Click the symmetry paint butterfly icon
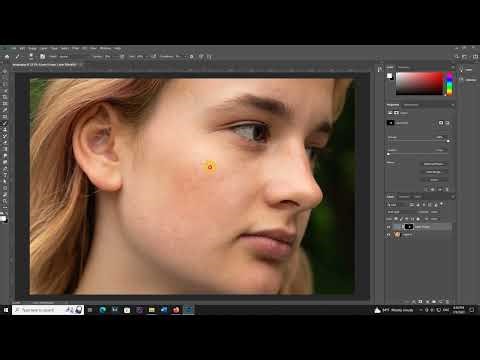Viewport: 480px width, 360px height. (x=210, y=57)
